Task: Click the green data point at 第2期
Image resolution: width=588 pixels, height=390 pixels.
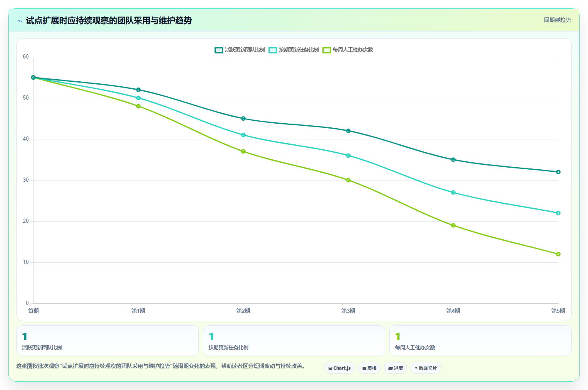Action: click(x=244, y=151)
